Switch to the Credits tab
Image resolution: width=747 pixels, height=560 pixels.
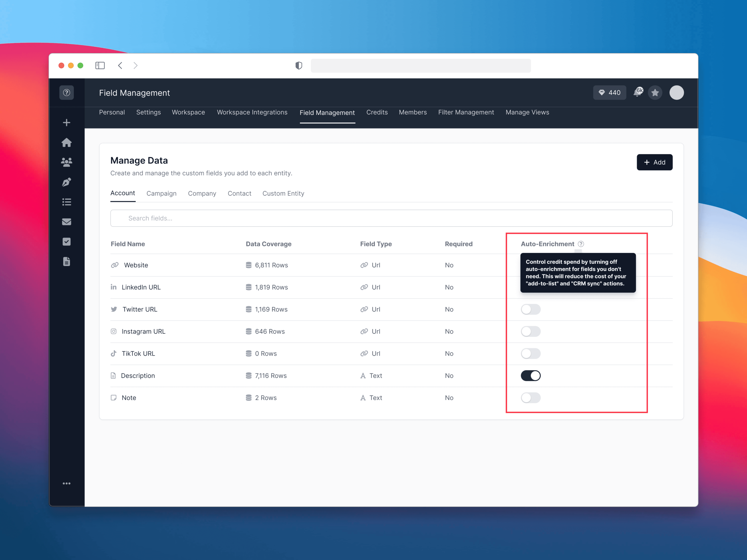coord(377,112)
